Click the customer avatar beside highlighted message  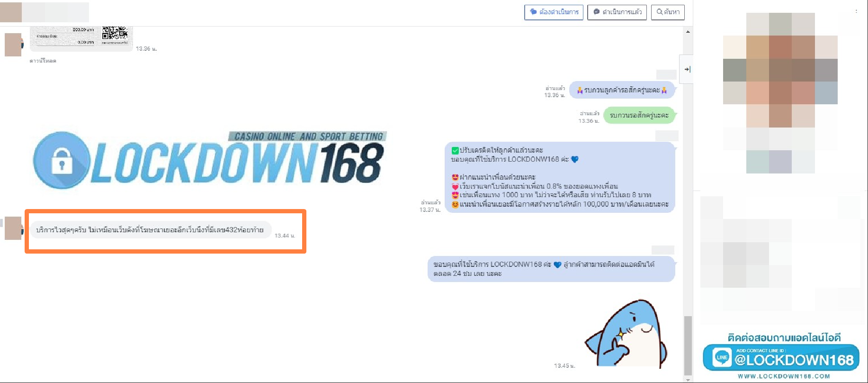point(13,228)
